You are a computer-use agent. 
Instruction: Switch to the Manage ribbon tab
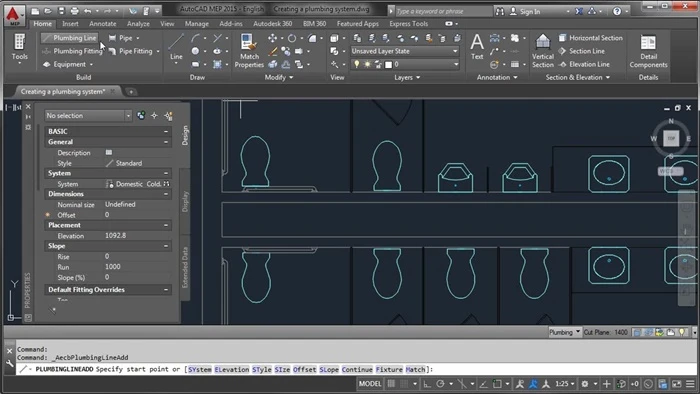point(197,24)
